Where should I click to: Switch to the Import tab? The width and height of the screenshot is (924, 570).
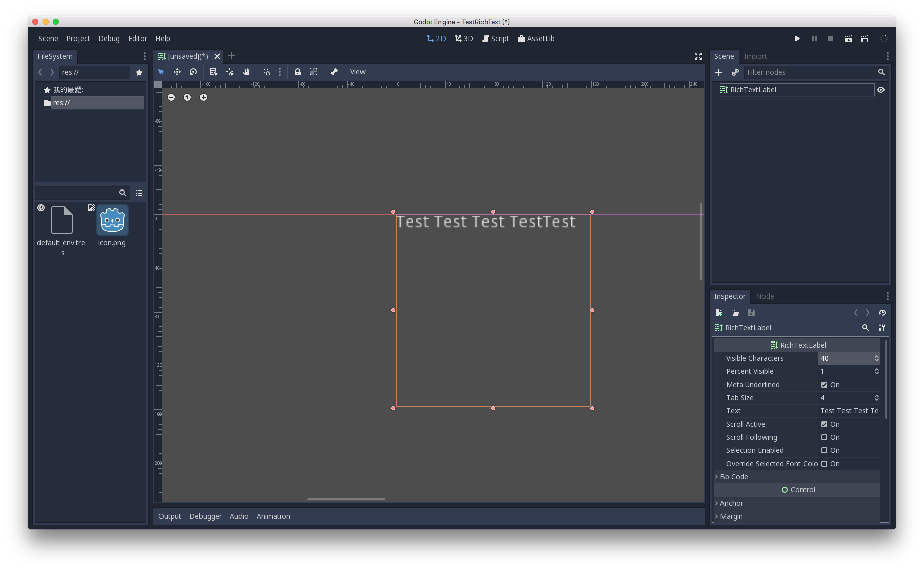(755, 56)
